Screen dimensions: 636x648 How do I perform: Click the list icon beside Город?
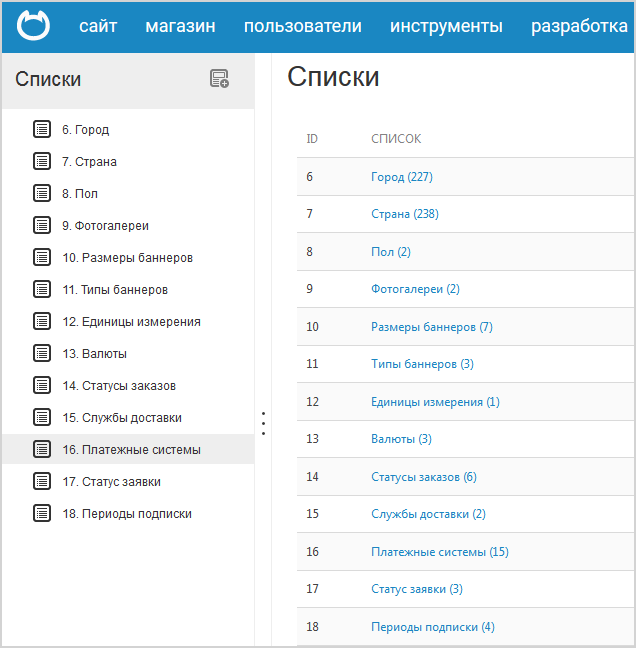[x=42, y=129]
